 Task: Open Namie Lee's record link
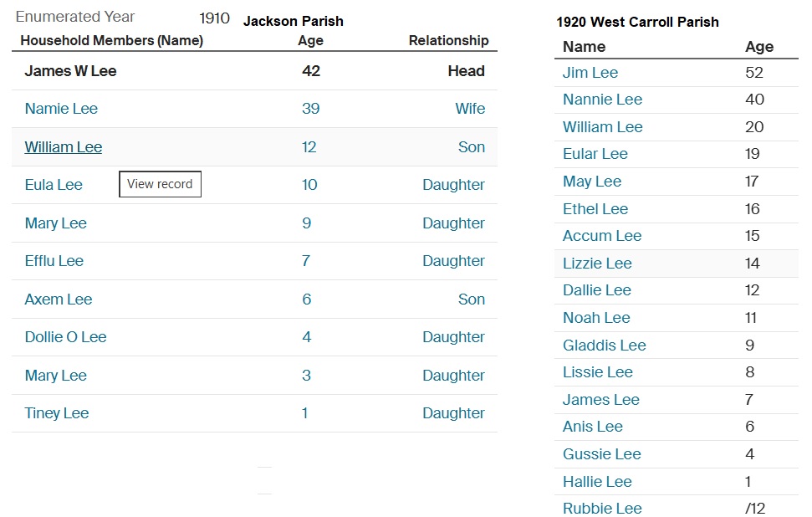pyautogui.click(x=61, y=109)
